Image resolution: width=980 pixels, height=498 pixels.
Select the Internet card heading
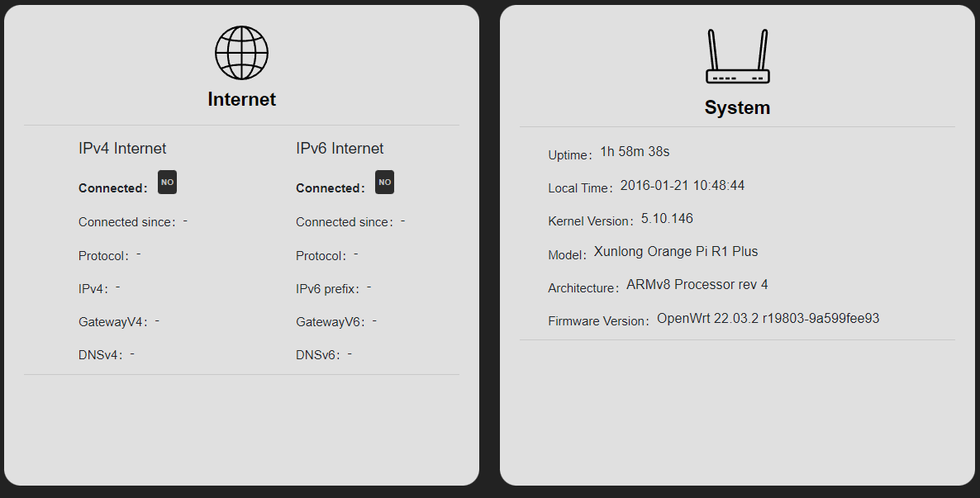[x=242, y=99]
